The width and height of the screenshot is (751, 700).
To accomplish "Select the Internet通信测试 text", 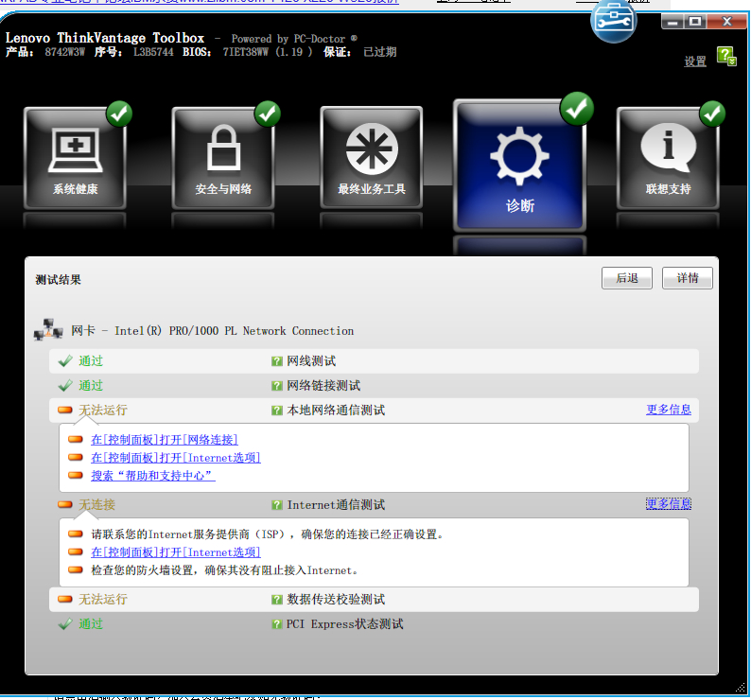I will pyautogui.click(x=336, y=505).
